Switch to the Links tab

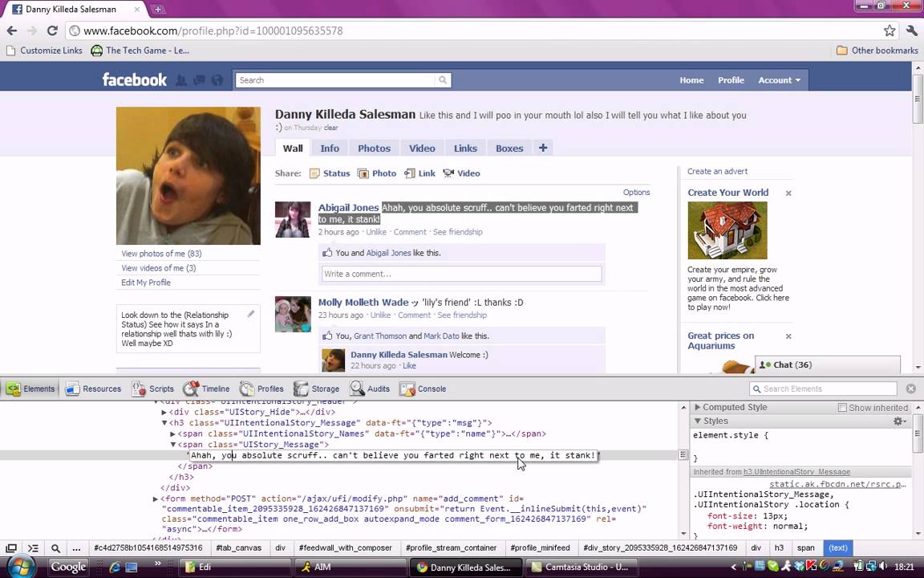click(465, 148)
